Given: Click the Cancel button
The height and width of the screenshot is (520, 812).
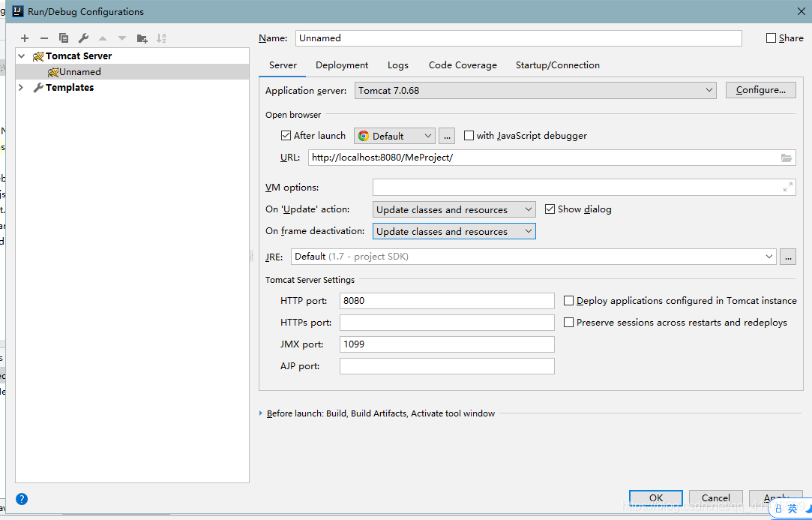Looking at the screenshot, I should pyautogui.click(x=716, y=497).
